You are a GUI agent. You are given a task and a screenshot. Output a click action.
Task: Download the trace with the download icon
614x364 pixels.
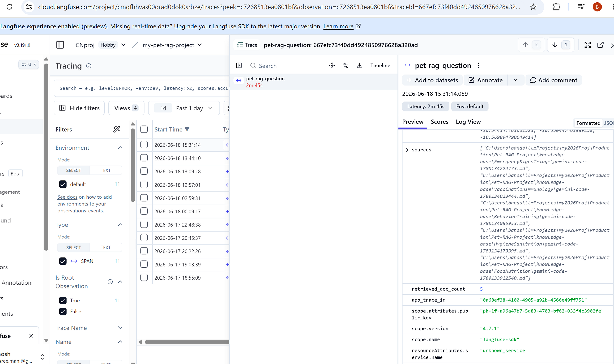(359, 65)
